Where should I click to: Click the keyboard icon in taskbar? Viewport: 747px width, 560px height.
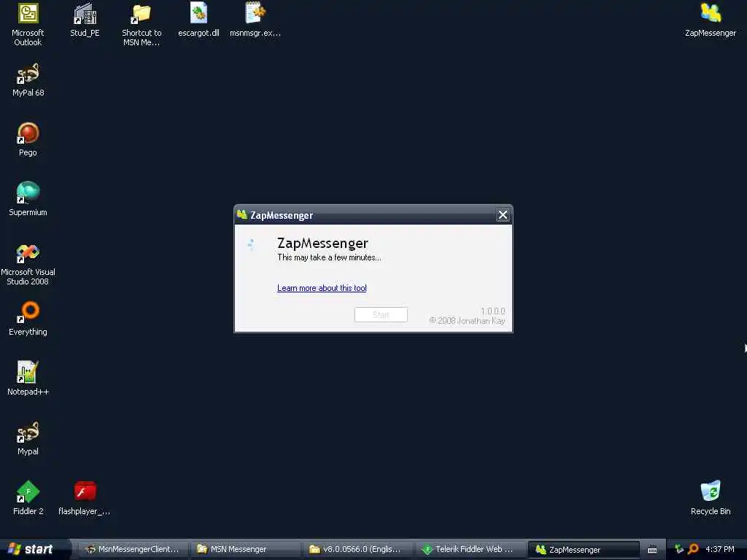pos(652,550)
